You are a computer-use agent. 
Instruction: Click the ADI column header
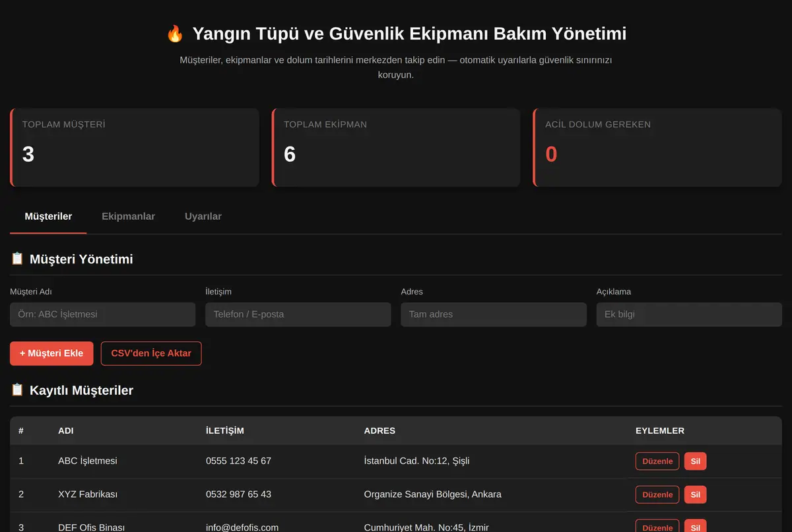tap(66, 431)
